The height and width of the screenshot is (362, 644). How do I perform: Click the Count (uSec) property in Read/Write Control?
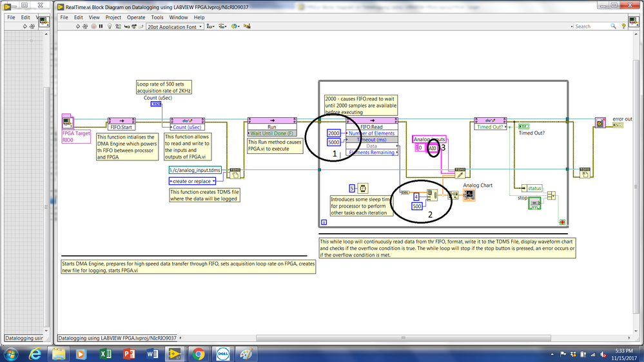tap(187, 128)
